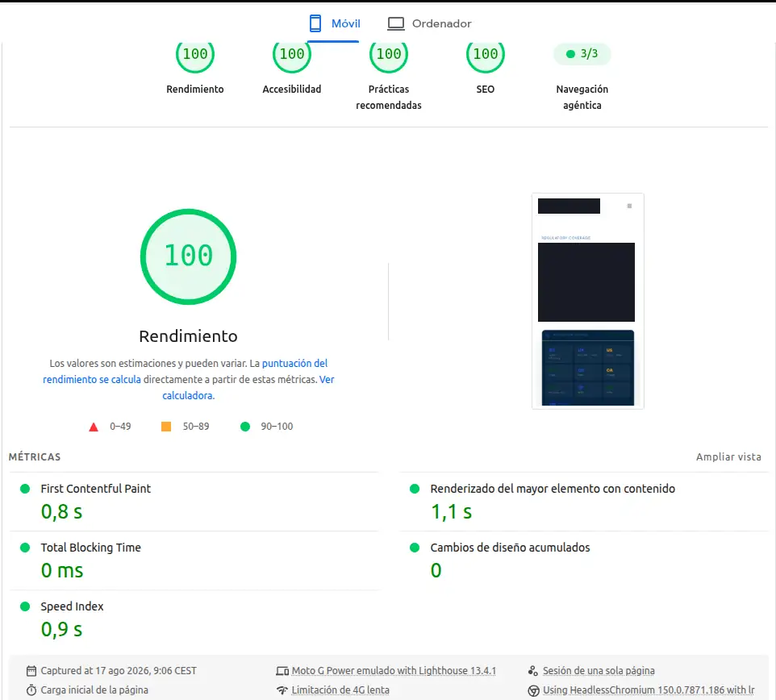Click the Renderizado del mayor elemento label
Screen dimensions: 776x700
(x=553, y=489)
